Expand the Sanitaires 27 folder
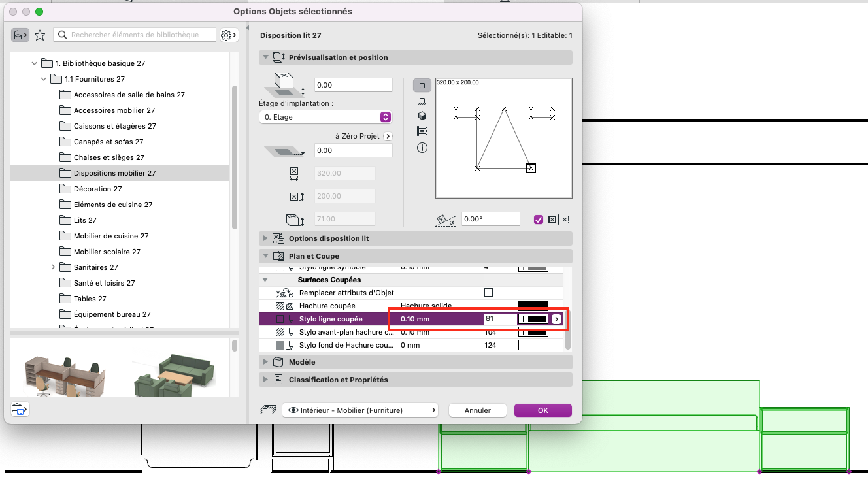The width and height of the screenshot is (868, 492). coord(53,267)
